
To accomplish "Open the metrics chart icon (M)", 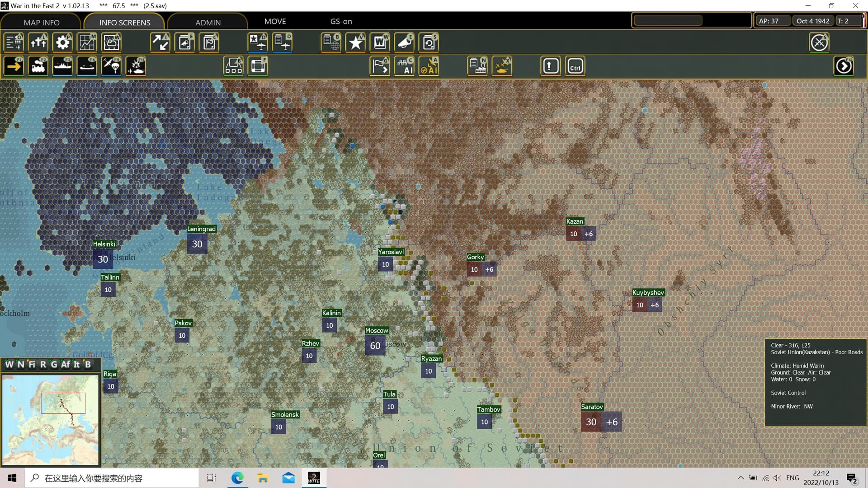I will pos(87,42).
